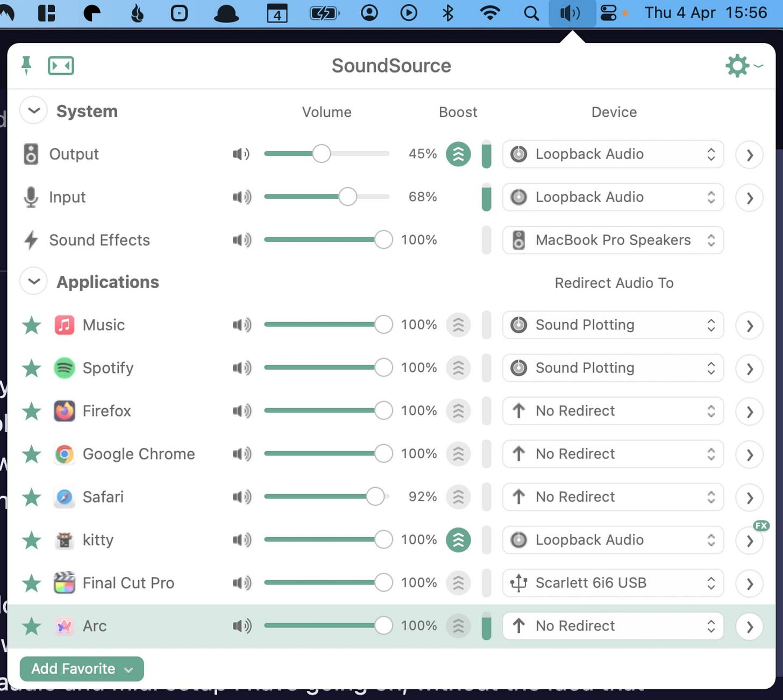Unfavorite Firefox with its star
Screen dimensions: 783x700
[32, 411]
